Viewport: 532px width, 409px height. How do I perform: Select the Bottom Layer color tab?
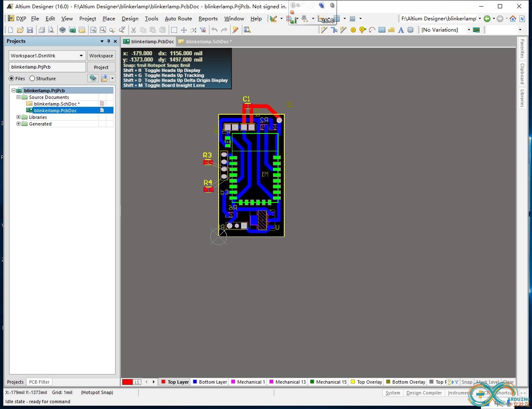pos(210,382)
